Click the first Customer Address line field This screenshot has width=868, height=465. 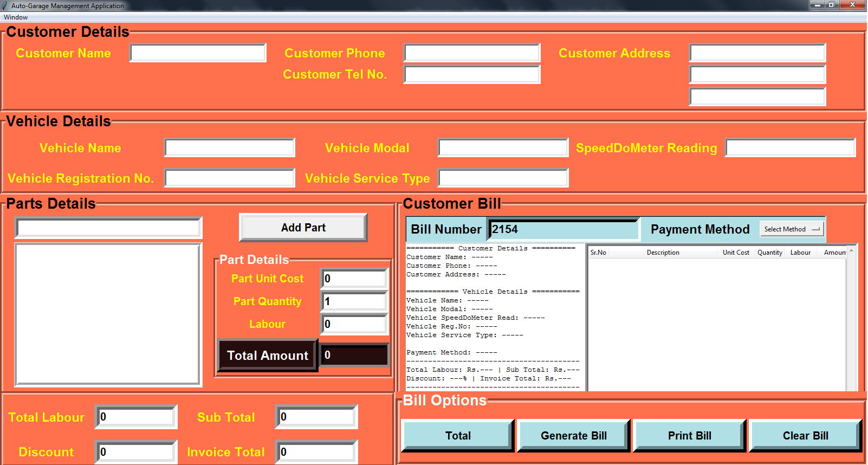tap(757, 53)
